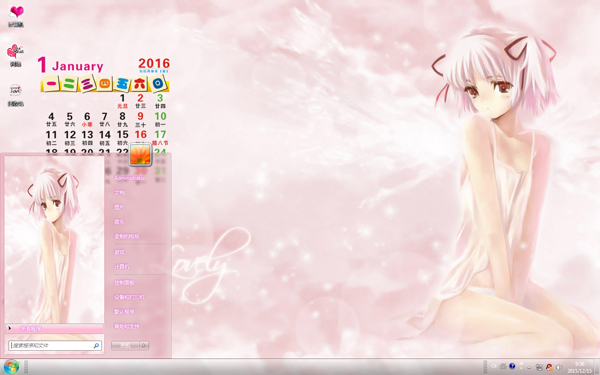Click the 关机 shutdown button
The width and height of the screenshot is (600, 375).
click(x=125, y=346)
